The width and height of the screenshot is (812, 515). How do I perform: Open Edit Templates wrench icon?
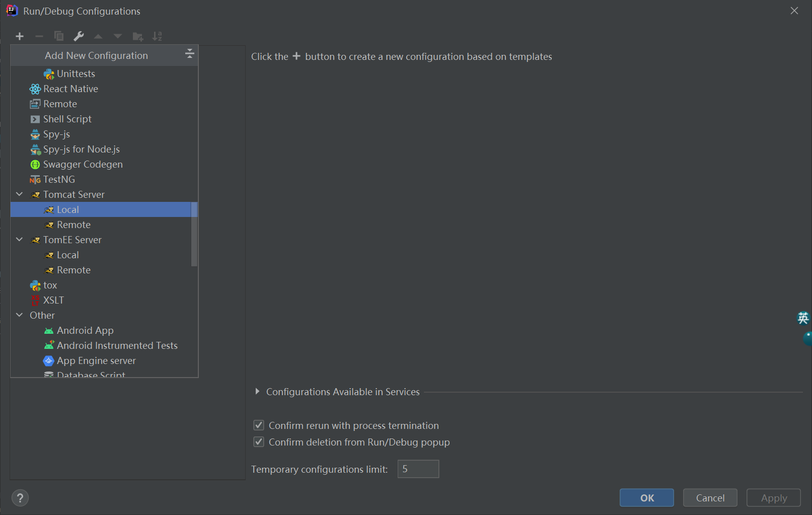79,36
